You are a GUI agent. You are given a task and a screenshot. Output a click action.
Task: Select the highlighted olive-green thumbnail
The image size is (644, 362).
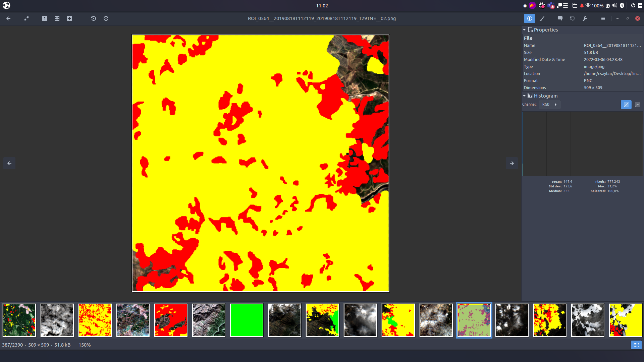point(474,320)
